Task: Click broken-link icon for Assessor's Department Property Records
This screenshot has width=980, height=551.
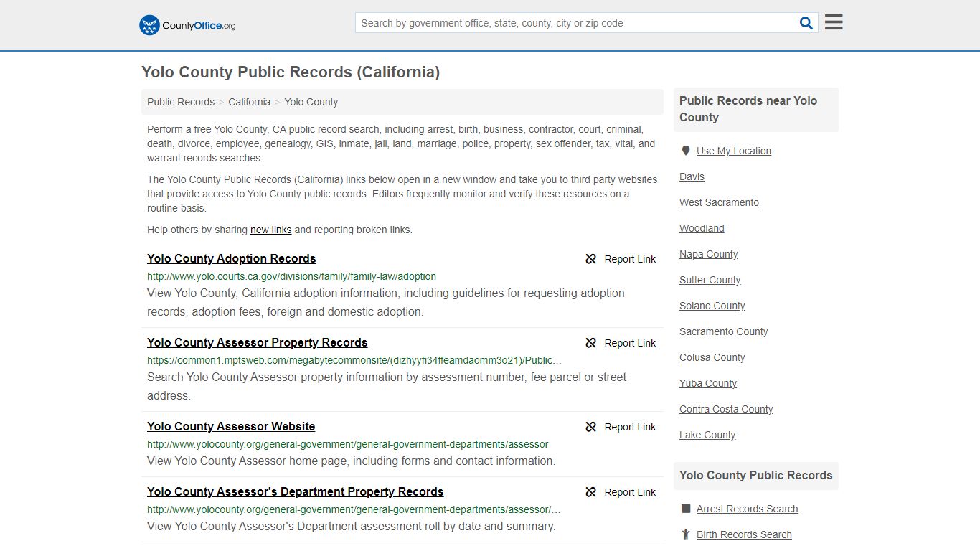Action: [x=591, y=492]
